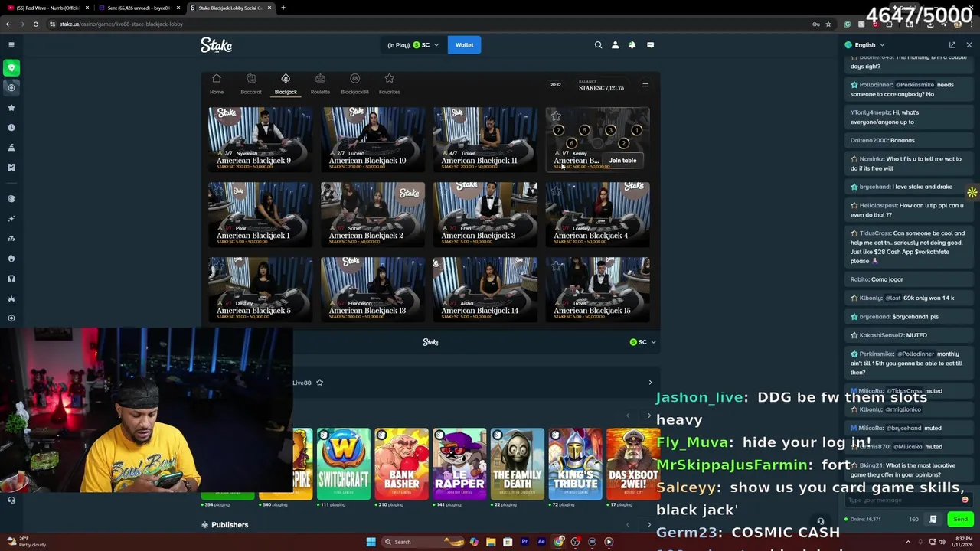Open the Blackjack88 tab
The height and width of the screenshot is (551, 980).
coord(354,84)
